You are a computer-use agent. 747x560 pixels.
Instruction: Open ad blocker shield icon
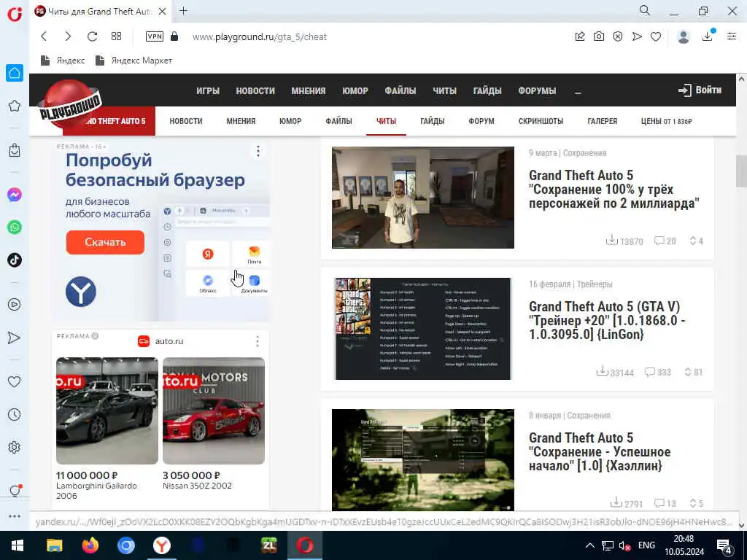click(618, 36)
